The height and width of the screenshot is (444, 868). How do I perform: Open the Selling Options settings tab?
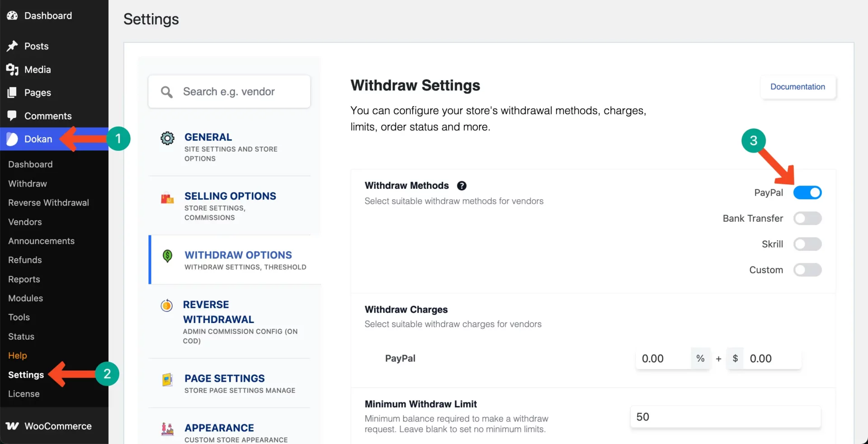pos(229,206)
